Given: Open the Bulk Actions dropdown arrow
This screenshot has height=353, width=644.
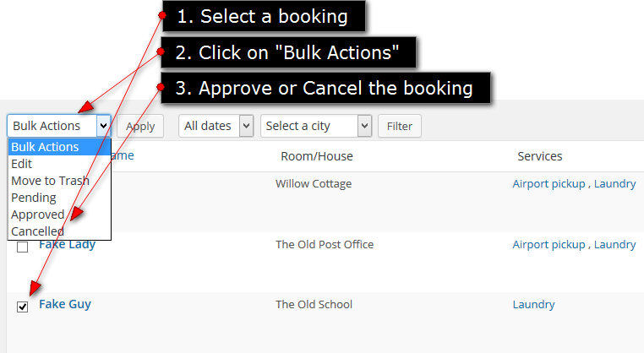Looking at the screenshot, I should coord(103,126).
